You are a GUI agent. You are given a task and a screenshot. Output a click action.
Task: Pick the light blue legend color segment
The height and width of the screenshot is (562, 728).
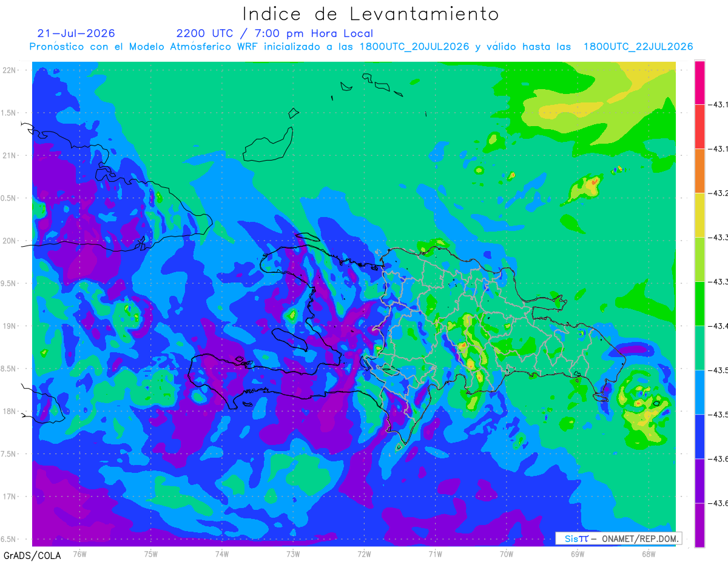[699, 392]
